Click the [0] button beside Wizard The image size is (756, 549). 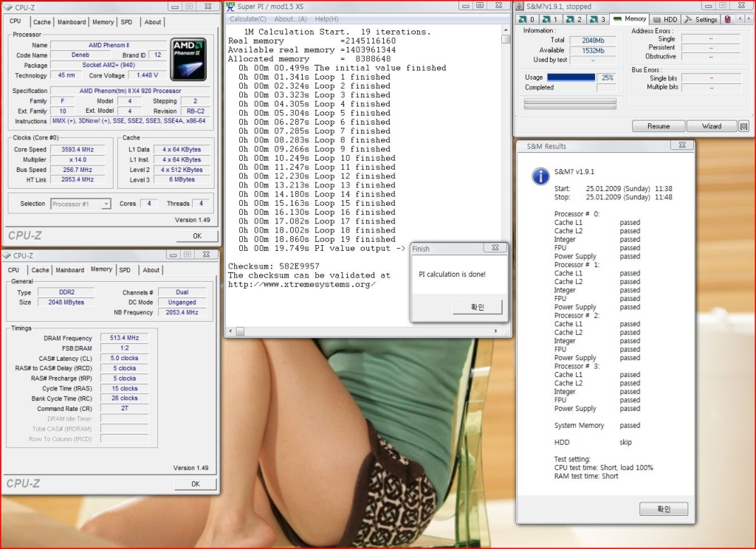[744, 125]
